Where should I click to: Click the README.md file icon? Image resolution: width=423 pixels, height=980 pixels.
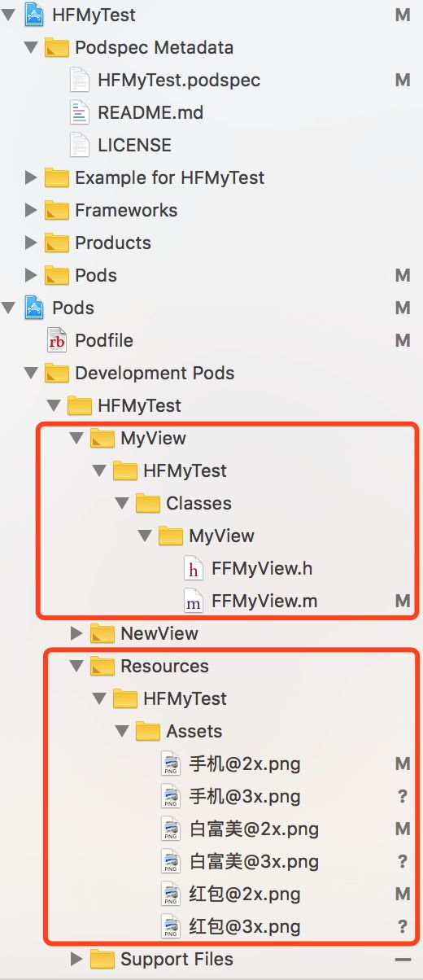[80, 112]
